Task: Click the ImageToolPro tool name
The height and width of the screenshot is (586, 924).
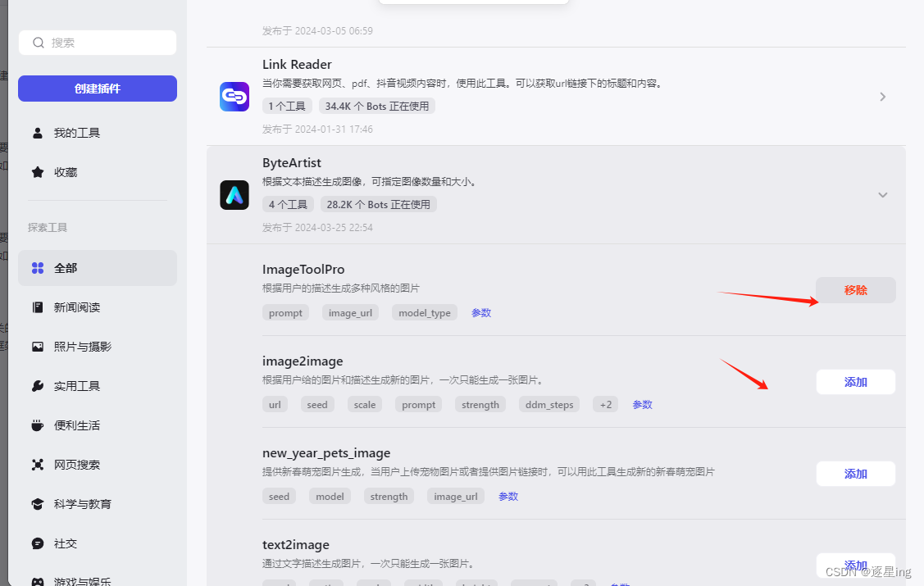Action: (x=303, y=269)
